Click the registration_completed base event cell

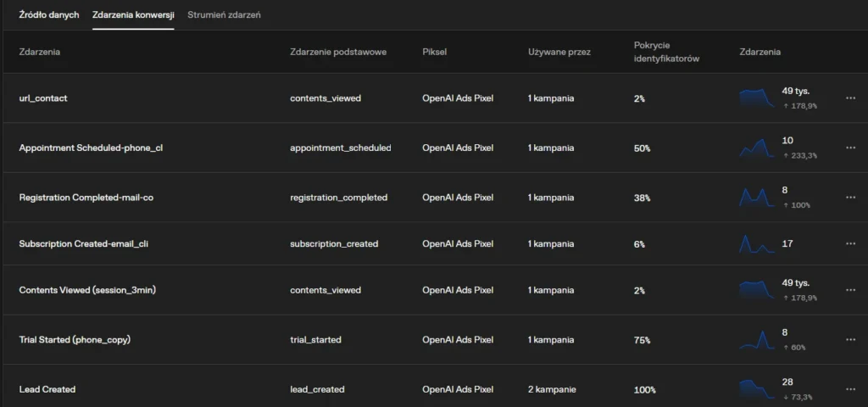pyautogui.click(x=339, y=197)
